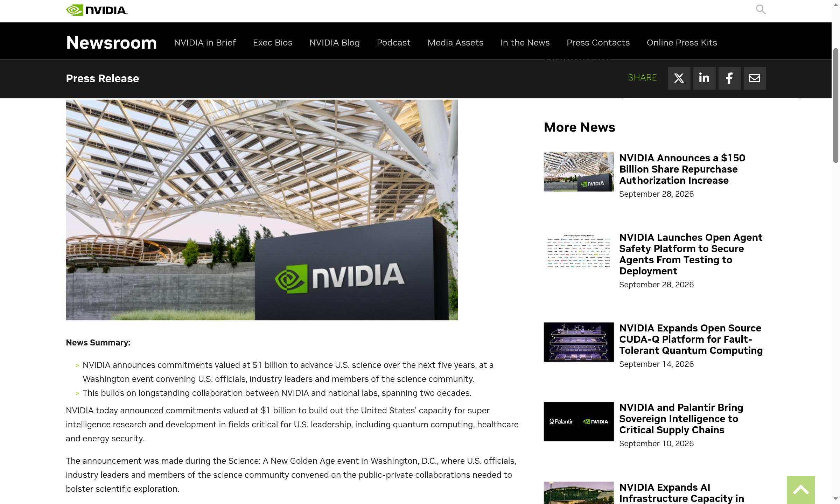Open Online Press Kits

[x=682, y=43]
